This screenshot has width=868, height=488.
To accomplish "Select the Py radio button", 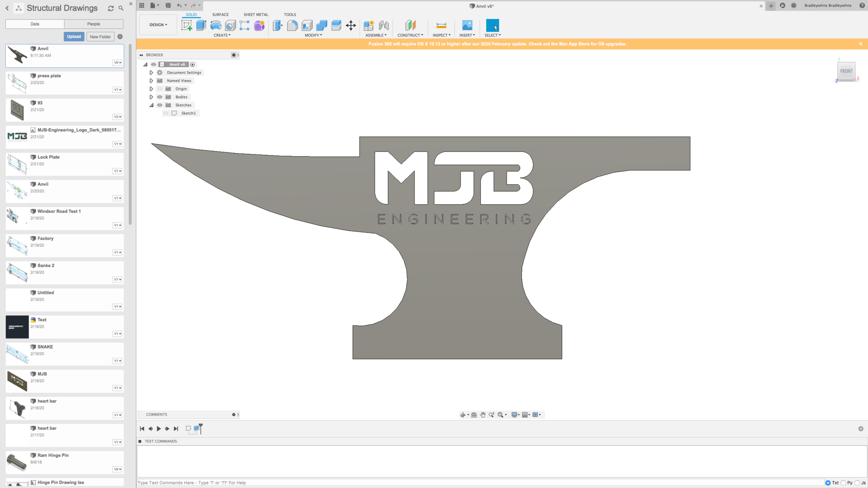I will 843,482.
